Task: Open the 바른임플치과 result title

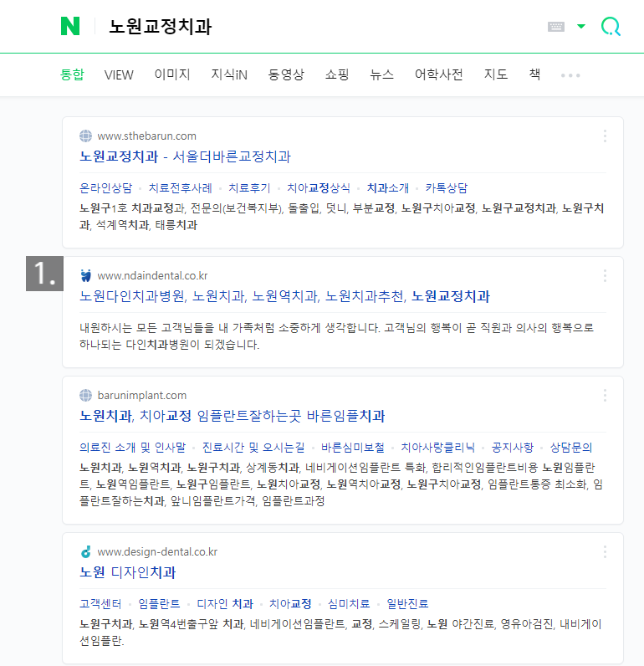Action: 233,417
